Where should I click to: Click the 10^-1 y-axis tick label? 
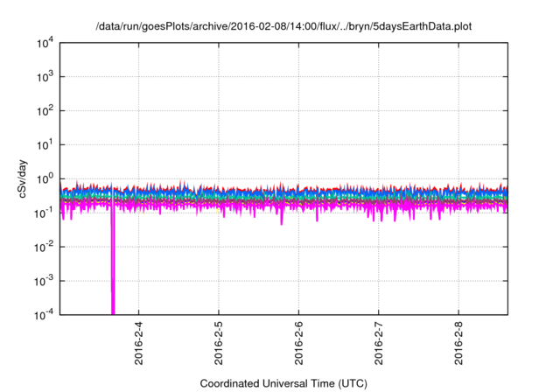pos(44,213)
